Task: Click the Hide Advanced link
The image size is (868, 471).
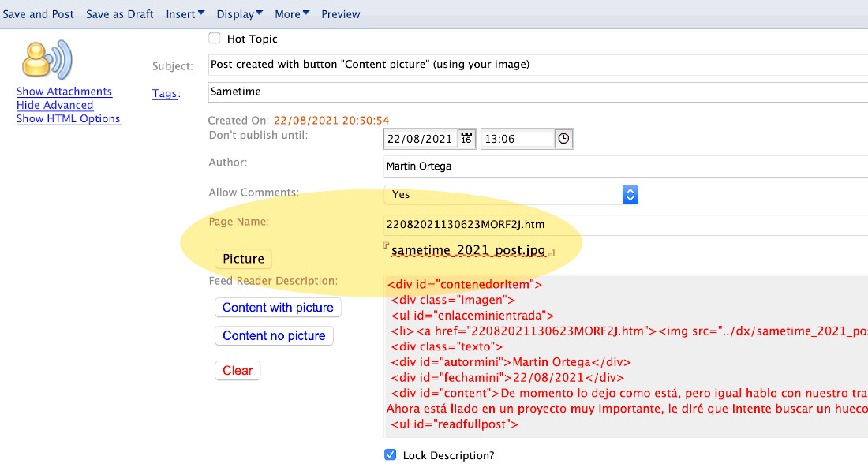Action: click(54, 105)
